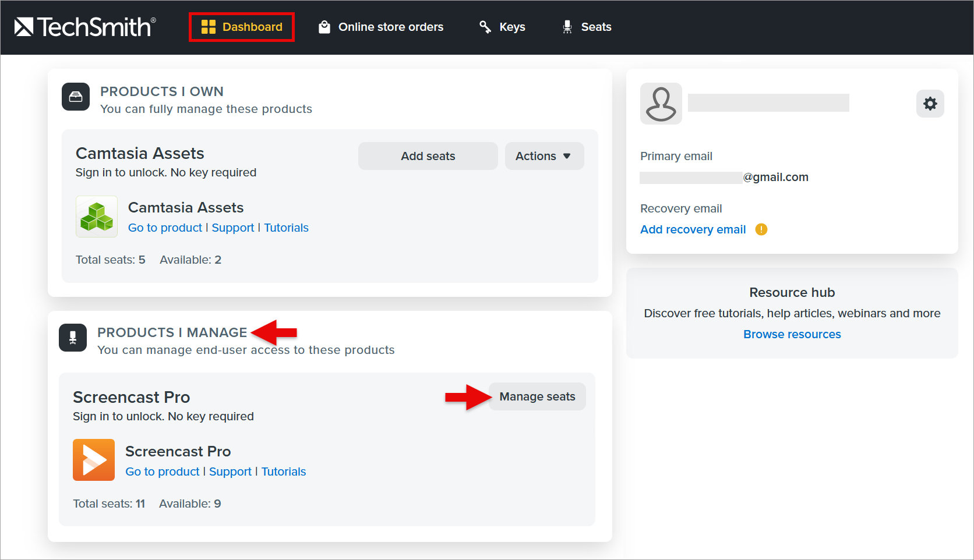Open Go to product for Camtasia Assets
Viewport: 974px width, 560px height.
165,228
